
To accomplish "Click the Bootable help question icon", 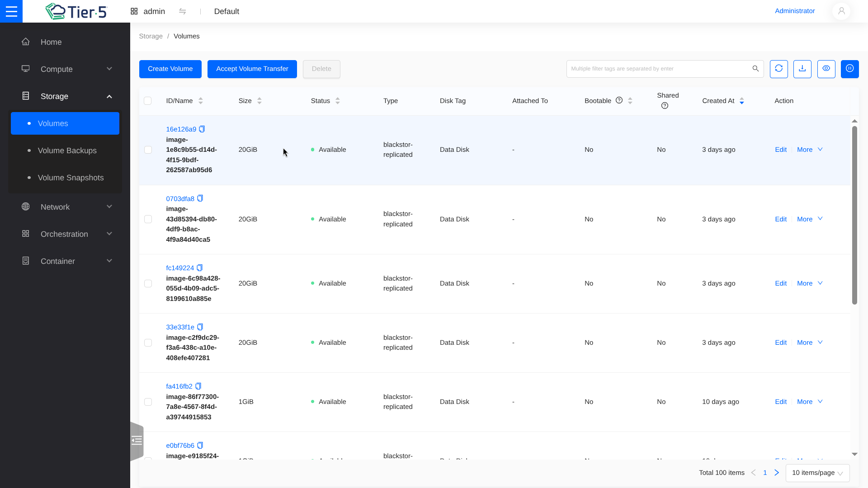I will 619,100.
